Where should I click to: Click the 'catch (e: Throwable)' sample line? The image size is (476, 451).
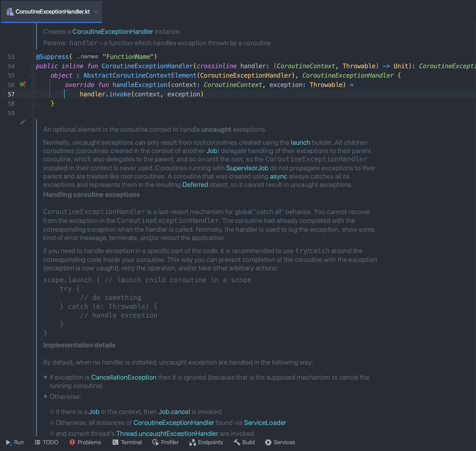pos(109,306)
